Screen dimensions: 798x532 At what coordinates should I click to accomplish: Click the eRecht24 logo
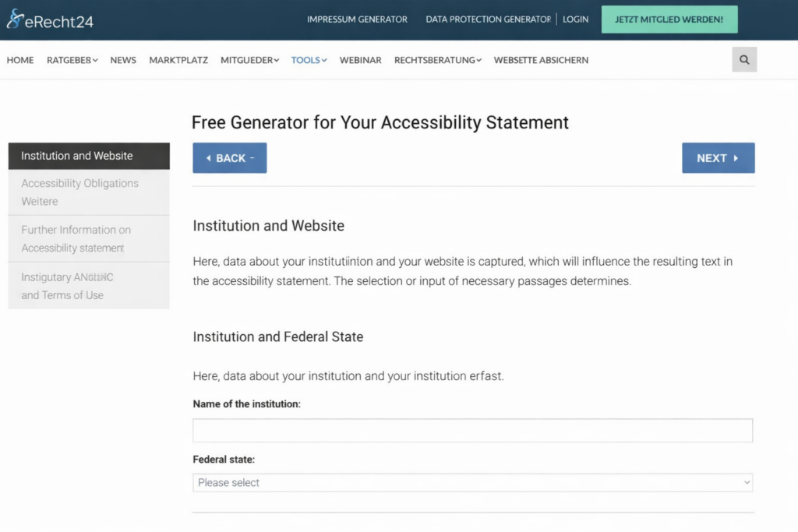click(x=49, y=21)
